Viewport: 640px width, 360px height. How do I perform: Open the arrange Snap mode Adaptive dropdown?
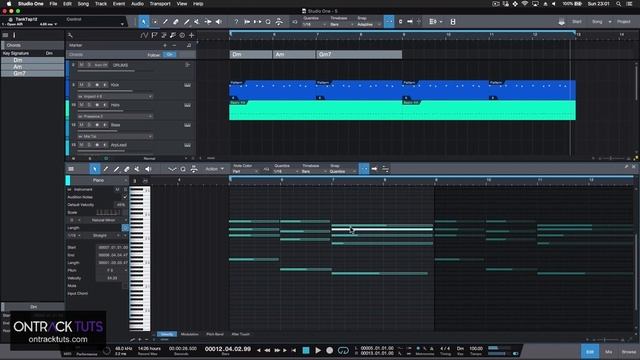[x=369, y=24]
